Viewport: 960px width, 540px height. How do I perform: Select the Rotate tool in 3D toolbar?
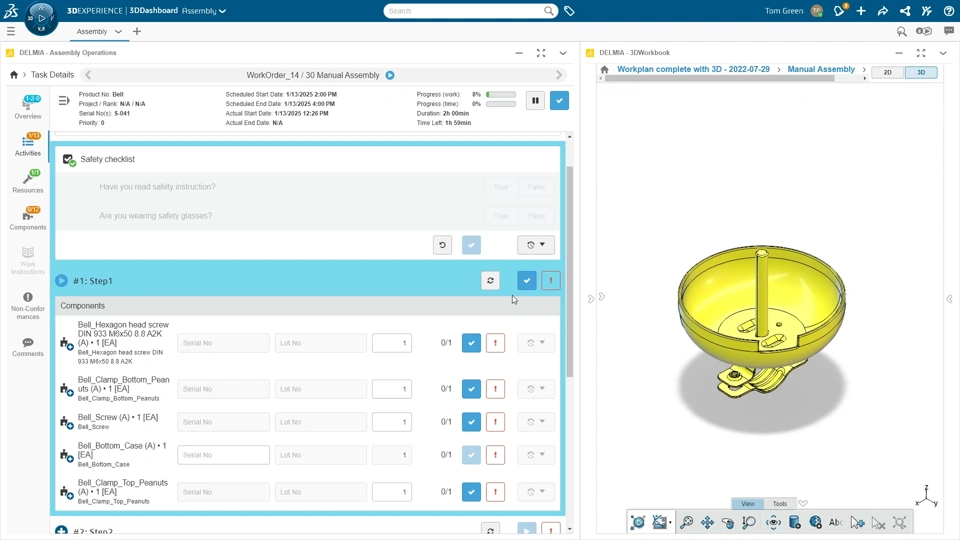coord(727,522)
